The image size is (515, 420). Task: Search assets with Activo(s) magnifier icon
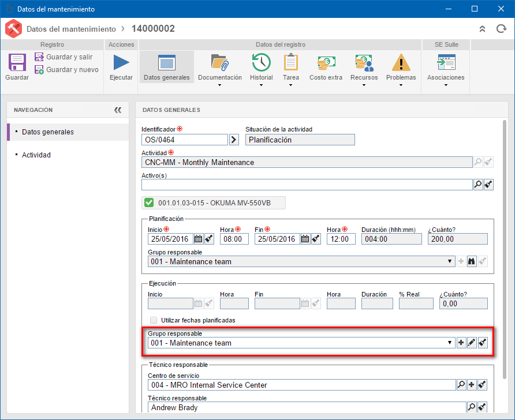pos(478,185)
